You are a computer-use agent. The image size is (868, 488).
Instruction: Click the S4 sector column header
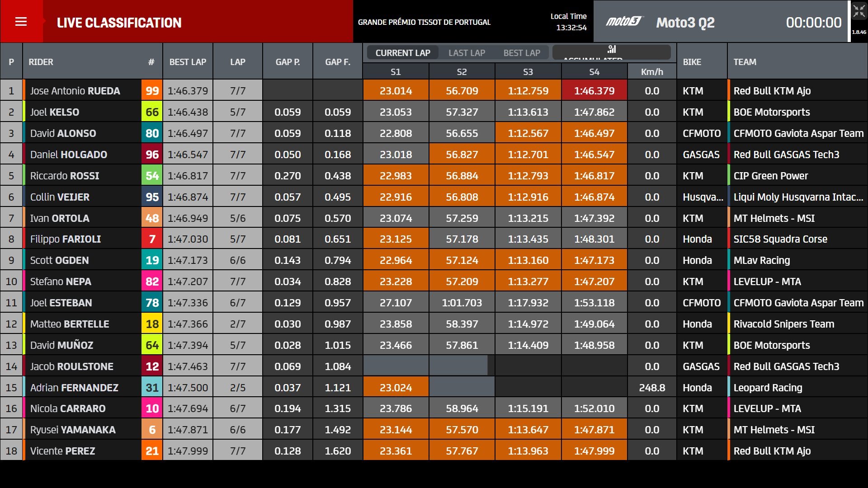click(x=594, y=72)
